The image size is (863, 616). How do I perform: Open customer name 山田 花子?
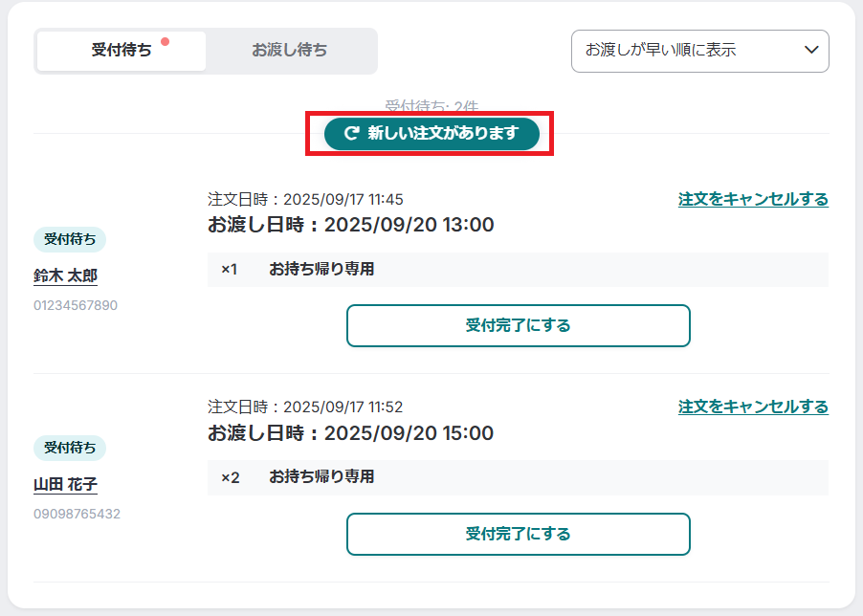tap(65, 484)
